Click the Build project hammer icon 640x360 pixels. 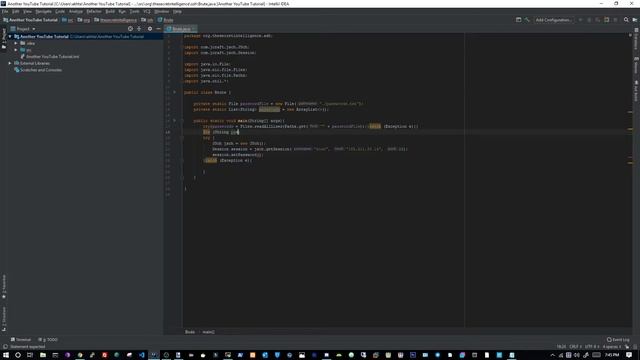click(527, 20)
